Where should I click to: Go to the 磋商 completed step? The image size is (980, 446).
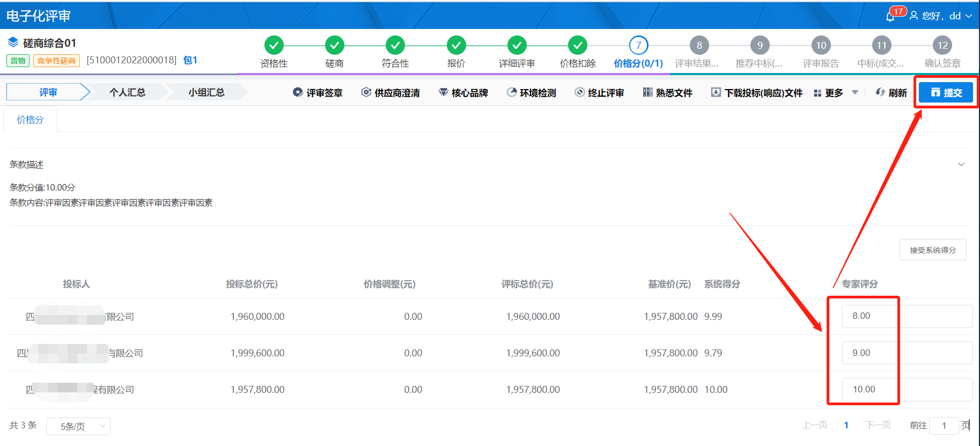click(x=335, y=46)
